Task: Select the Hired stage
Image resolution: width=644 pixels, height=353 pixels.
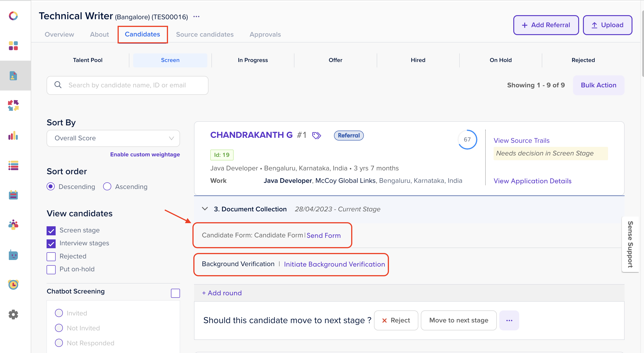Action: (x=418, y=60)
